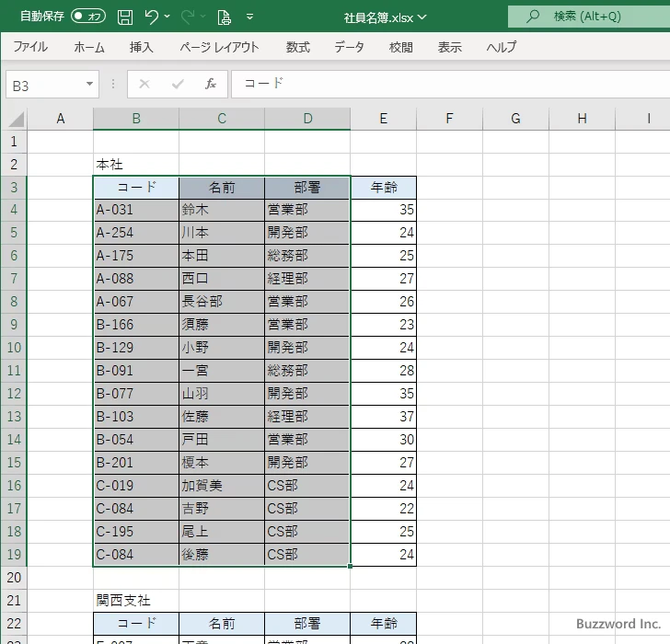
Task: Open the 表示 tab
Action: [449, 47]
